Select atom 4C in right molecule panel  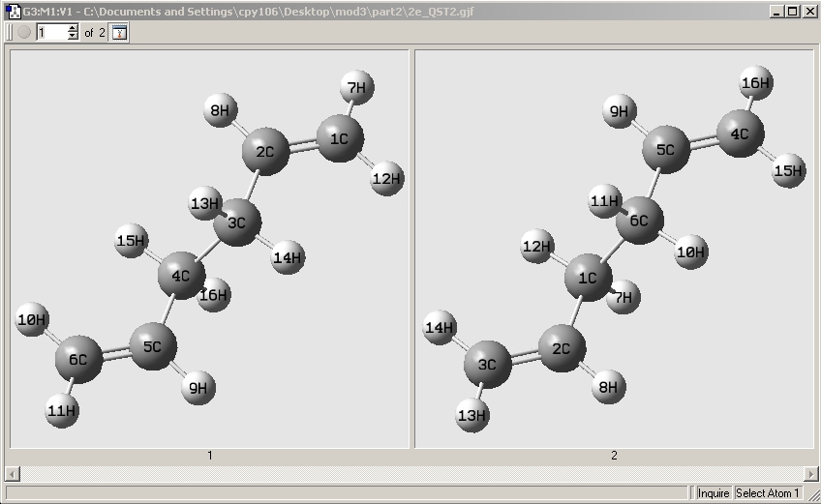(x=740, y=133)
